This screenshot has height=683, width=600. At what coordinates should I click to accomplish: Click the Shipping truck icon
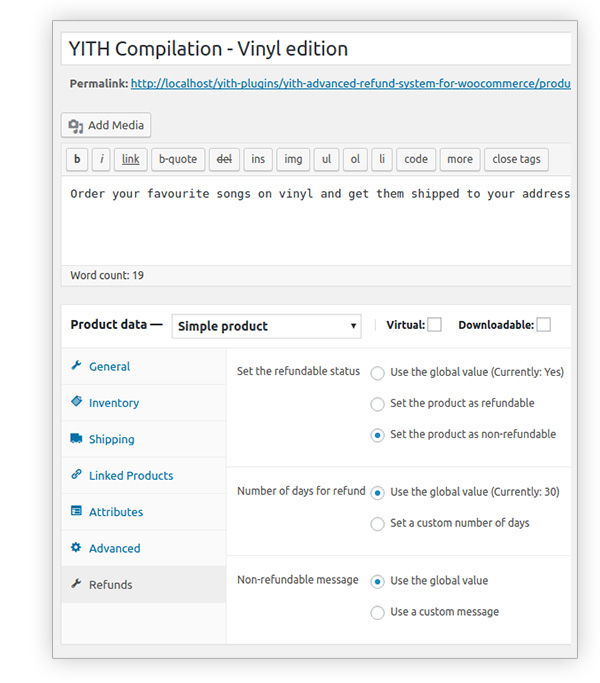(76, 439)
